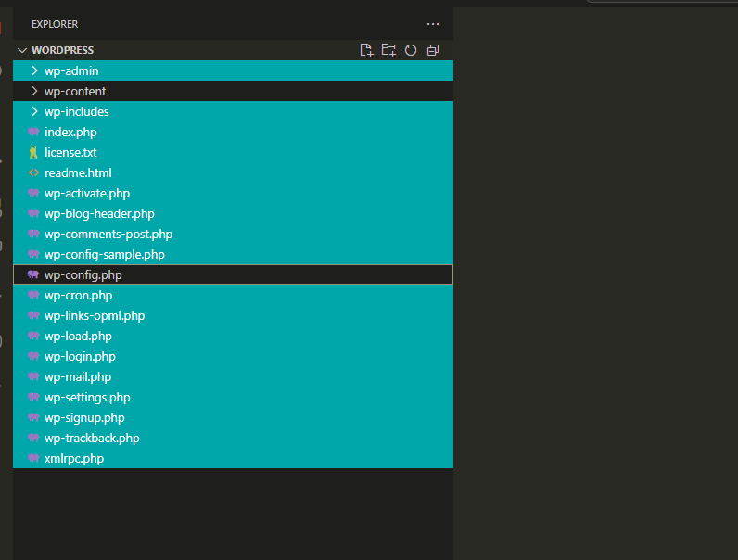The image size is (738, 560).
Task: Click the WORDPRESS section header label
Action: coord(63,50)
